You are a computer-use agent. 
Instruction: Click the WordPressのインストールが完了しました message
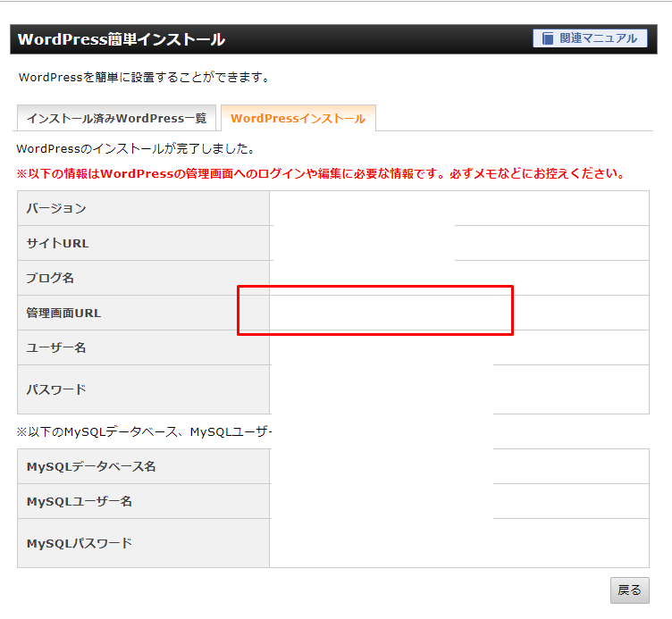coord(137,149)
